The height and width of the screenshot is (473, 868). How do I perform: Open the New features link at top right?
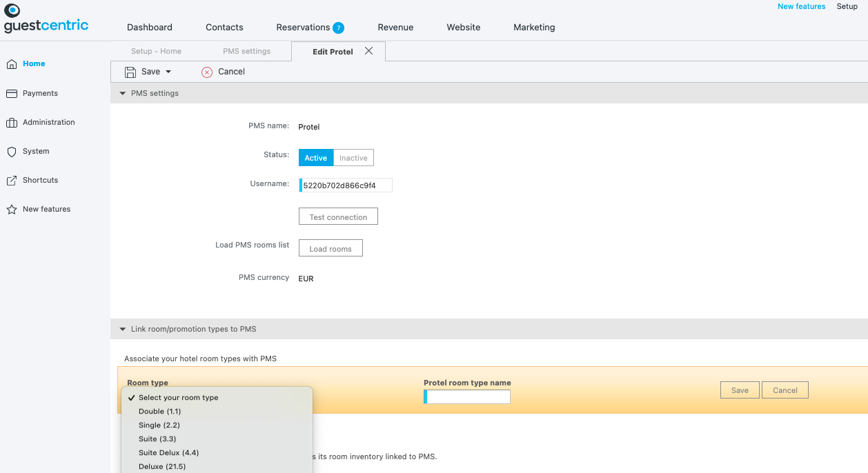point(801,6)
